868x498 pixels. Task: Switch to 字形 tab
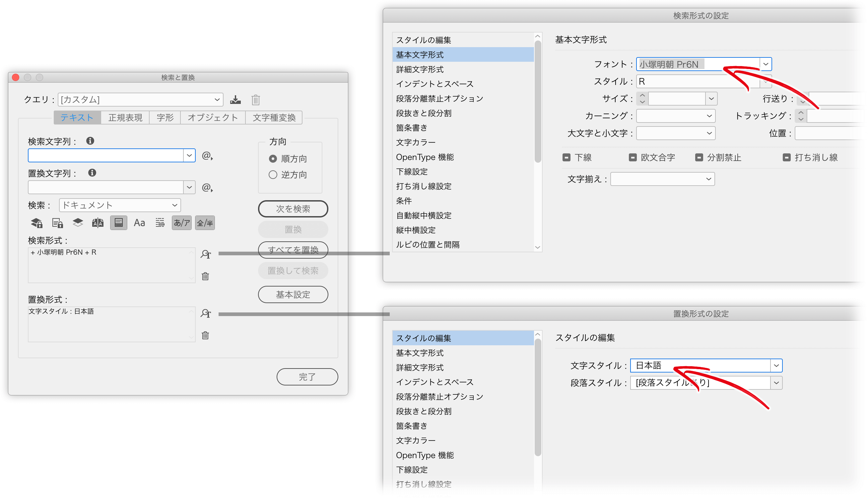point(165,118)
